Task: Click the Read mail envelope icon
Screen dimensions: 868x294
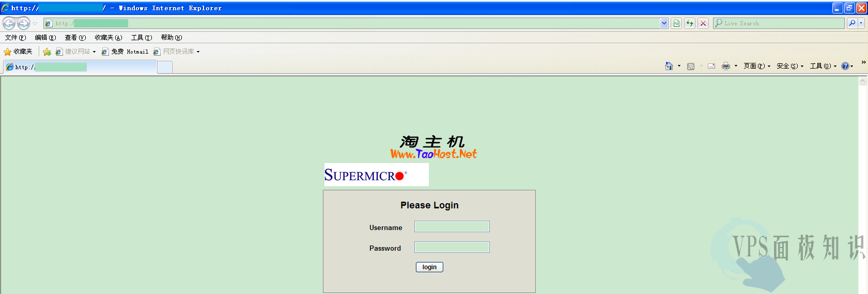Action: [x=711, y=66]
